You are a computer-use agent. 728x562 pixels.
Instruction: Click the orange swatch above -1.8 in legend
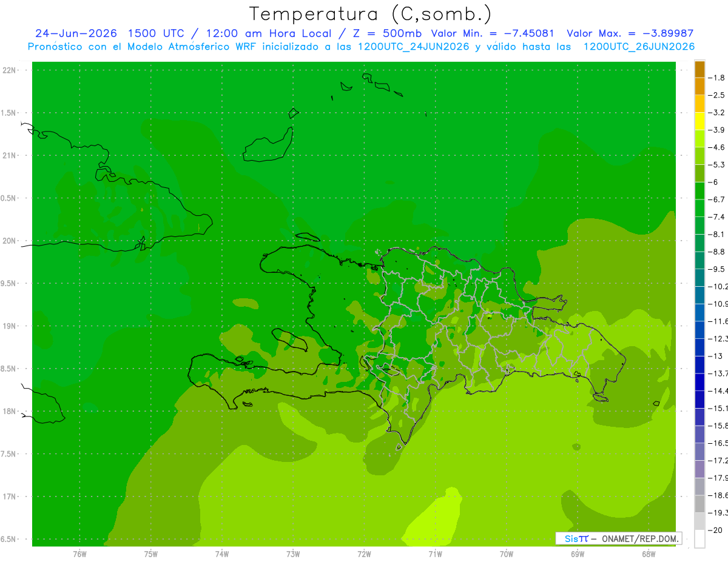pos(699,70)
